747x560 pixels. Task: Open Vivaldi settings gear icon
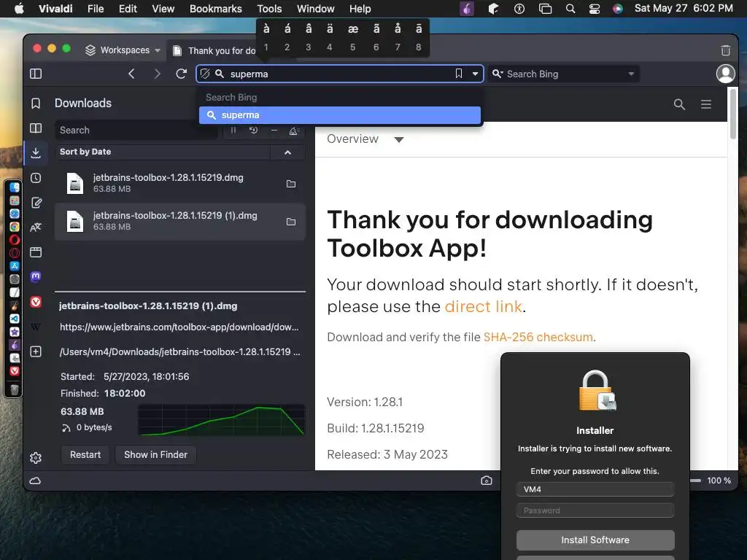[36, 458]
